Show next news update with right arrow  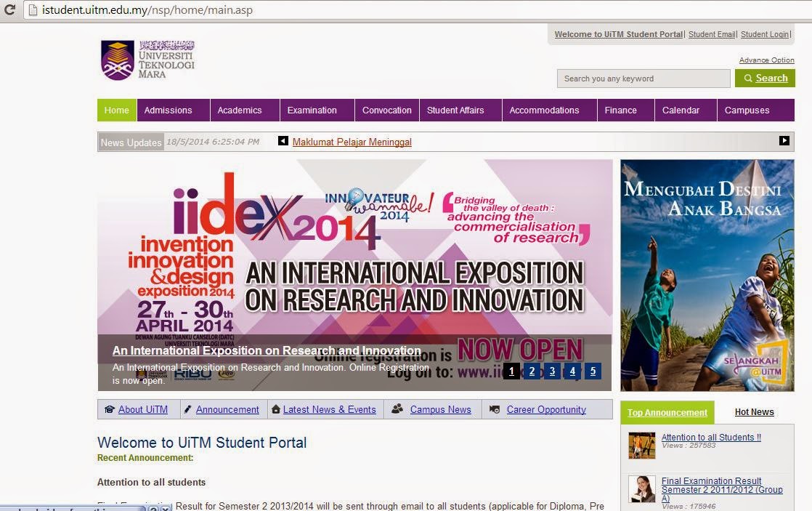coord(784,140)
